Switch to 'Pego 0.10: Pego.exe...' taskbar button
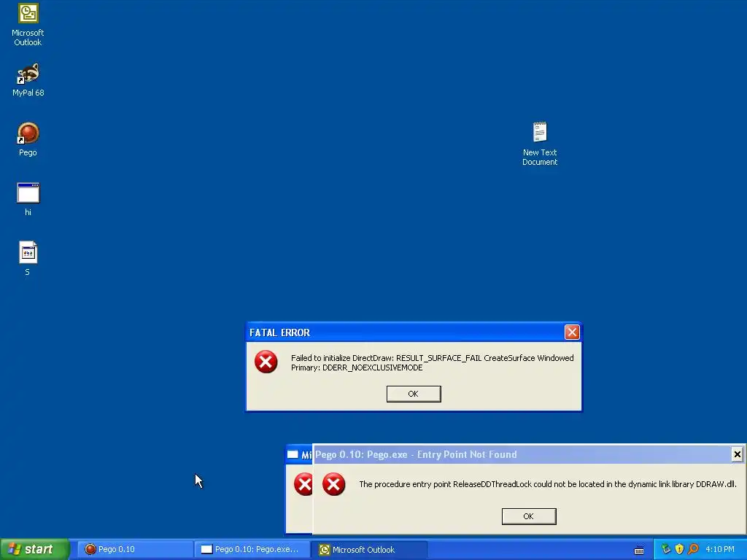The image size is (747, 560). 252,549
